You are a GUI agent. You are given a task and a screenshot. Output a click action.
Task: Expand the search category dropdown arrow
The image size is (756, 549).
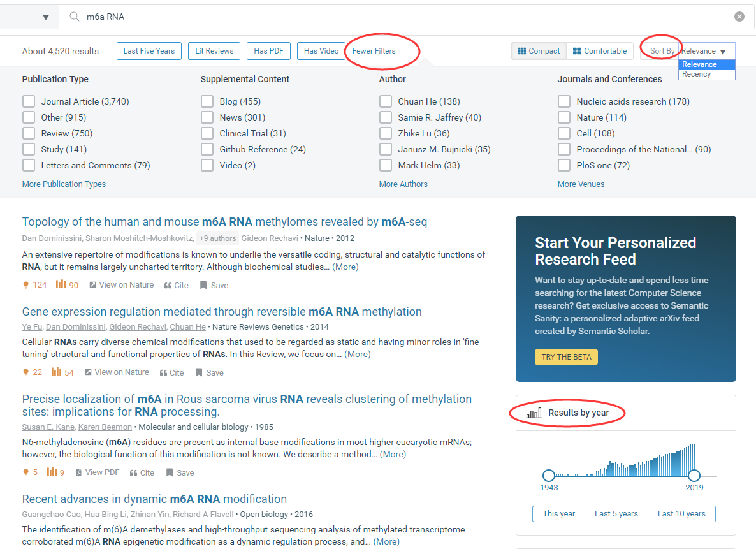[46, 17]
